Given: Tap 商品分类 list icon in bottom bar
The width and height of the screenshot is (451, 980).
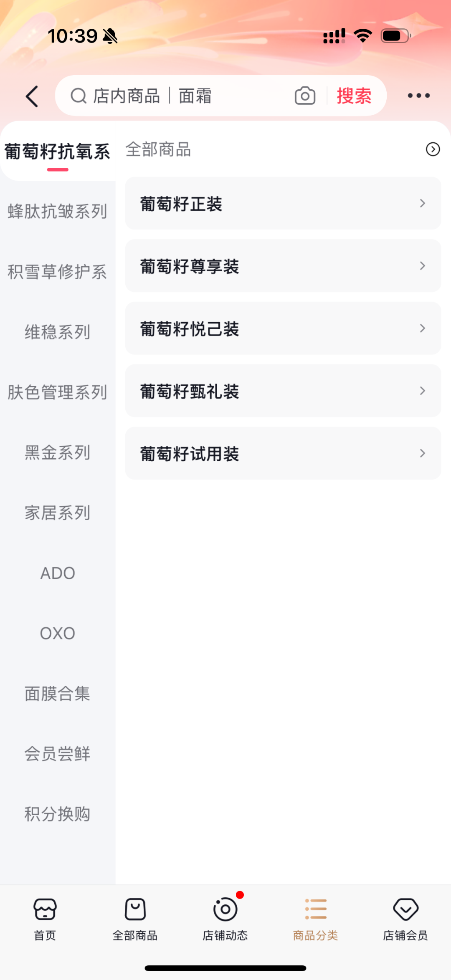Looking at the screenshot, I should [x=316, y=909].
